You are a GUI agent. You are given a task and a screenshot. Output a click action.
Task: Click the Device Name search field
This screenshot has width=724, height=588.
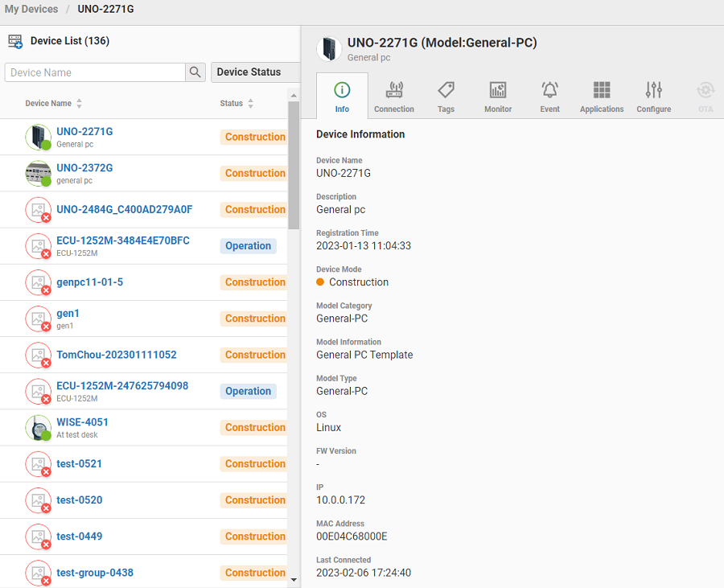click(x=95, y=72)
